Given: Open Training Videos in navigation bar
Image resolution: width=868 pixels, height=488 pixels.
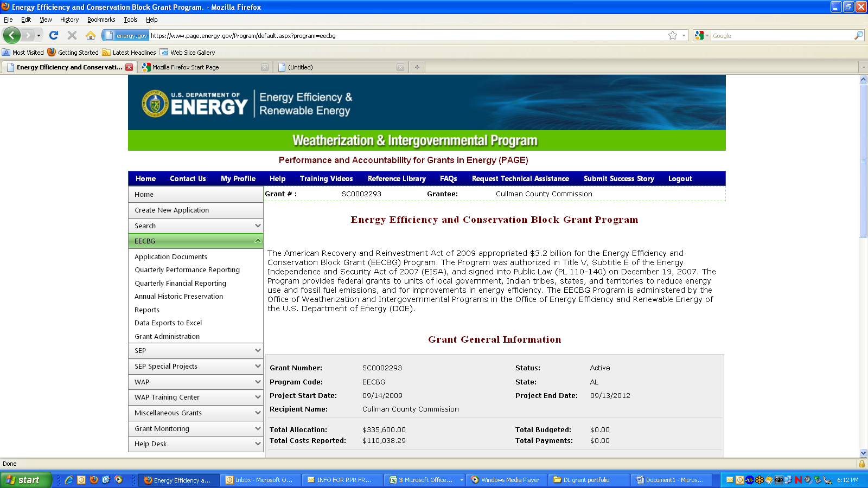Looking at the screenshot, I should [326, 178].
